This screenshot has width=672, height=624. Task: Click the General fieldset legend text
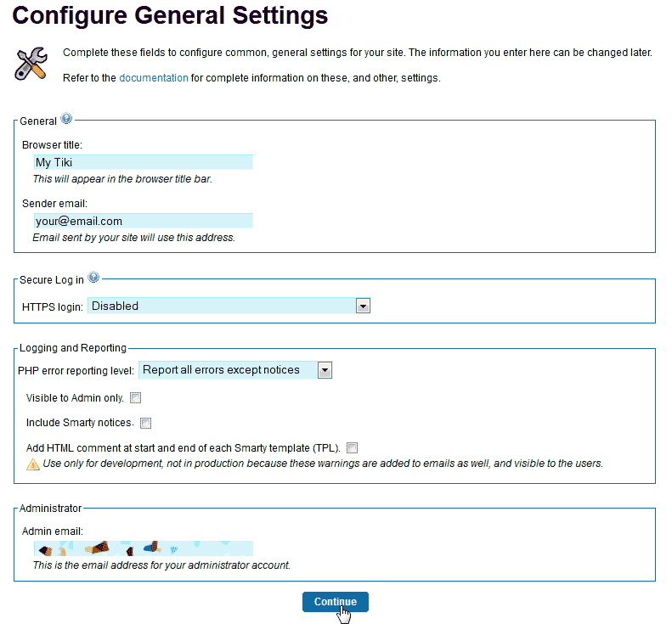pos(37,121)
